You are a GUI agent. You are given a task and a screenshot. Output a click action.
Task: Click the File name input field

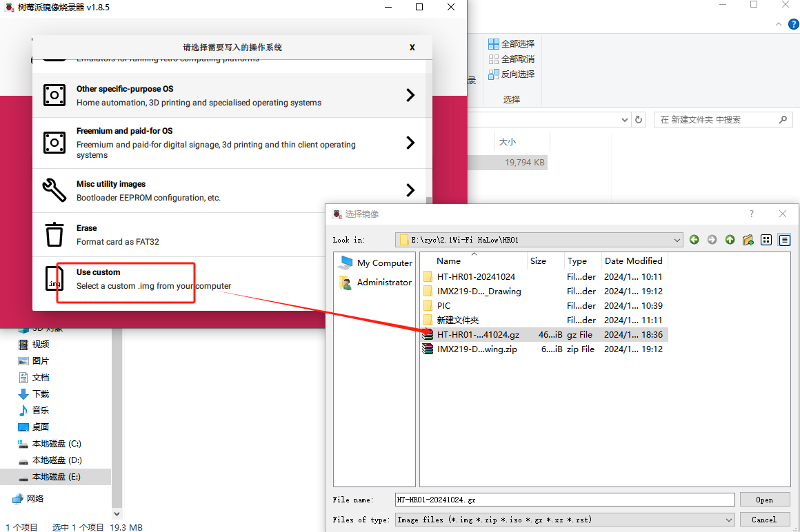coord(564,500)
